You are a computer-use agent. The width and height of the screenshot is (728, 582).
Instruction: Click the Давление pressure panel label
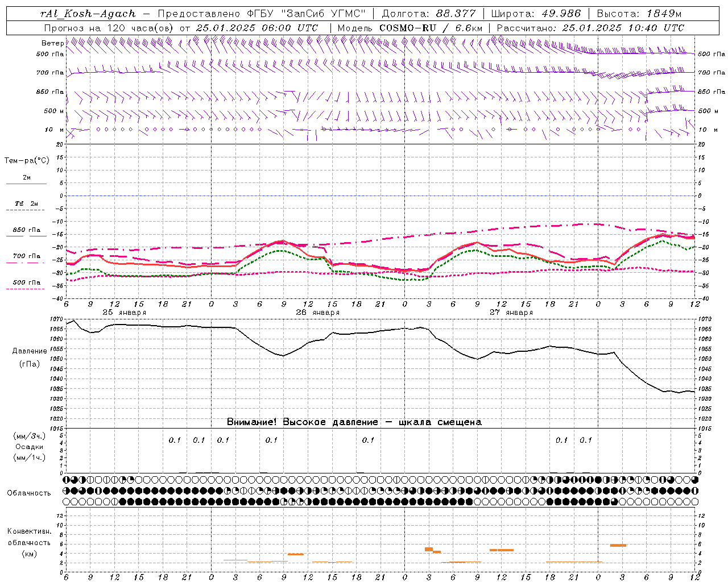[x=30, y=351]
